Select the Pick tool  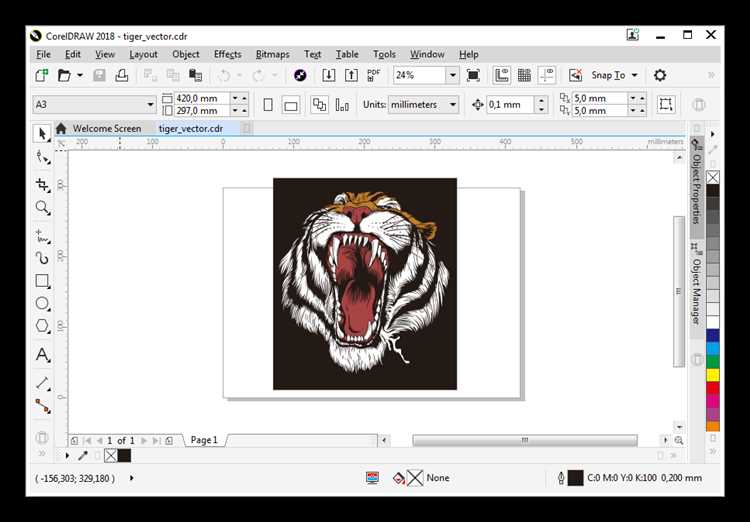point(42,133)
